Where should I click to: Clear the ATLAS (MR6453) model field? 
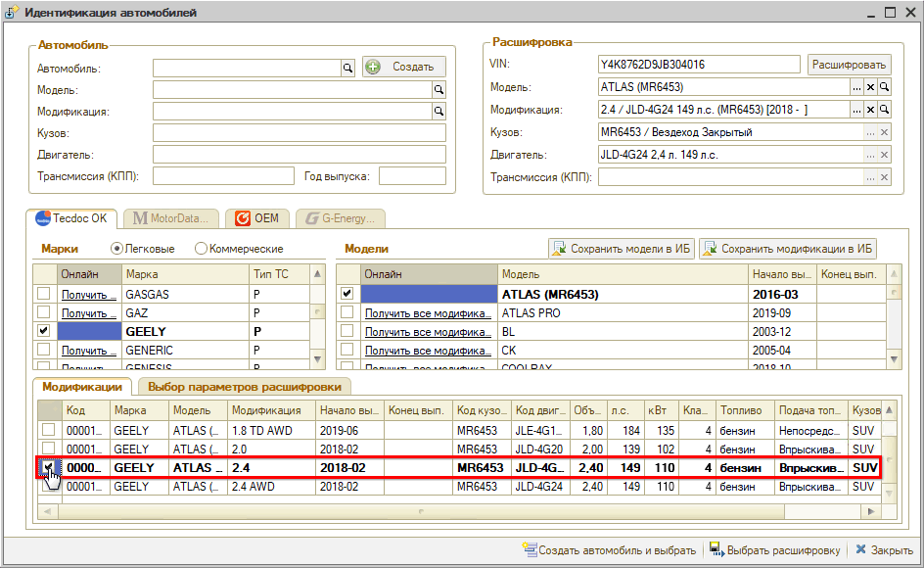[x=870, y=87]
